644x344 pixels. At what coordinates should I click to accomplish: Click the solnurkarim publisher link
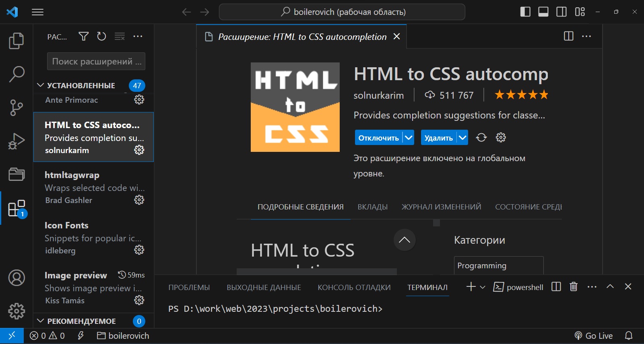379,95
